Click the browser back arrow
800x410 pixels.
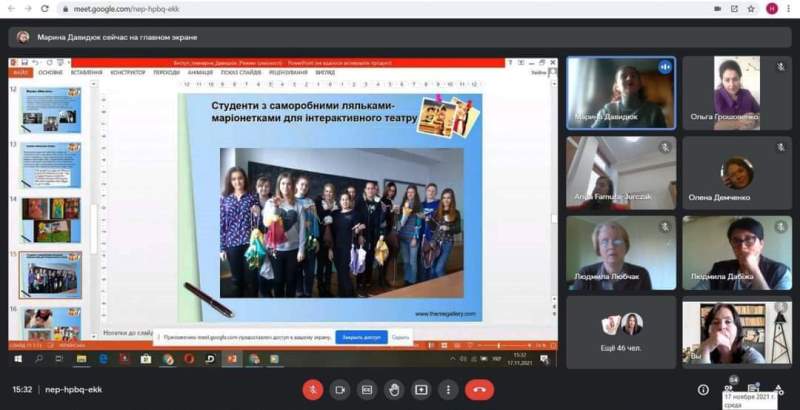[x=11, y=9]
